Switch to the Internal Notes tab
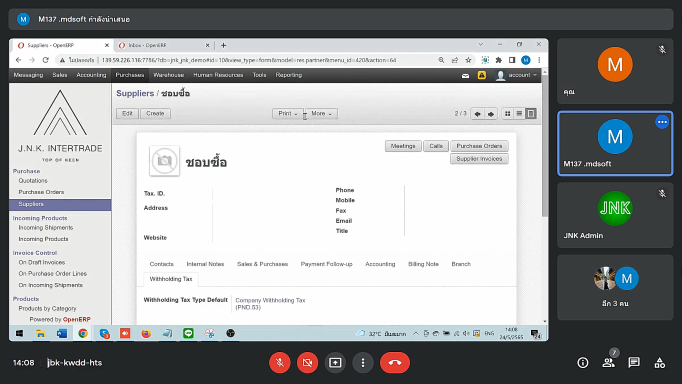Screen dimensions: 682x384 pyautogui.click(x=205, y=264)
